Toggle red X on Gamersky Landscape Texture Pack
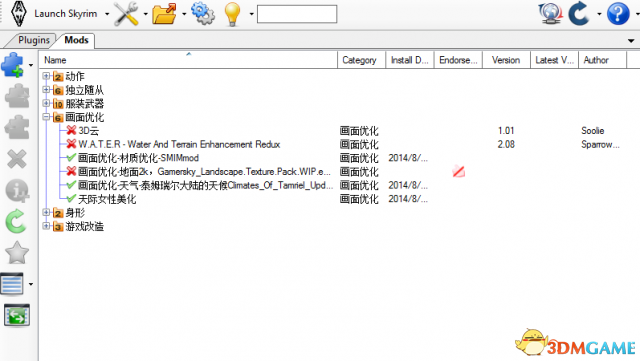The height and width of the screenshot is (361, 640). pyautogui.click(x=71, y=171)
